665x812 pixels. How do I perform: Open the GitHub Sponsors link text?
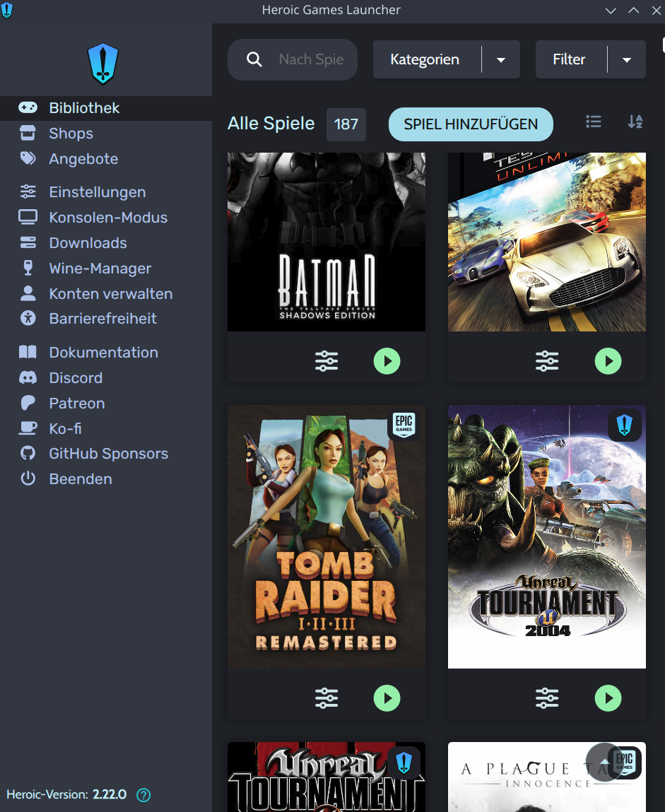[108, 454]
